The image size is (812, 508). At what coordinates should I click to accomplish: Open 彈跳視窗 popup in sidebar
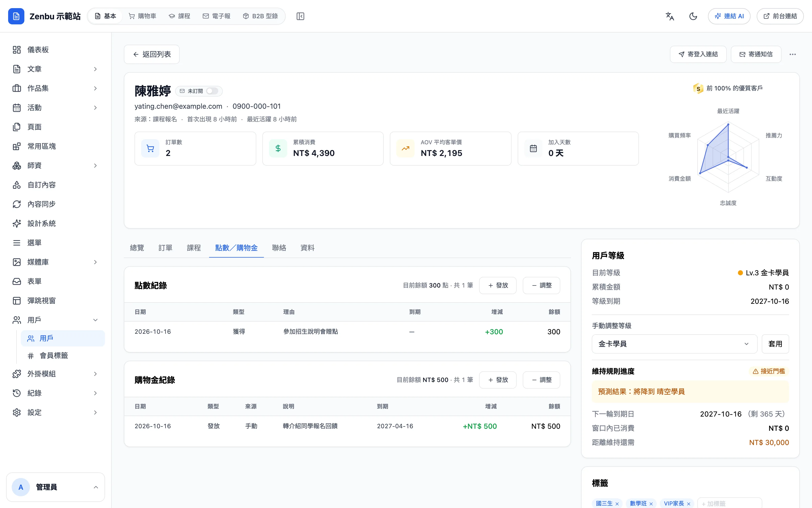coord(55,301)
